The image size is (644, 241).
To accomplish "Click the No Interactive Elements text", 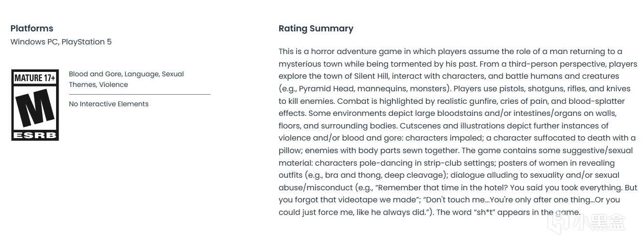I will click(x=109, y=104).
